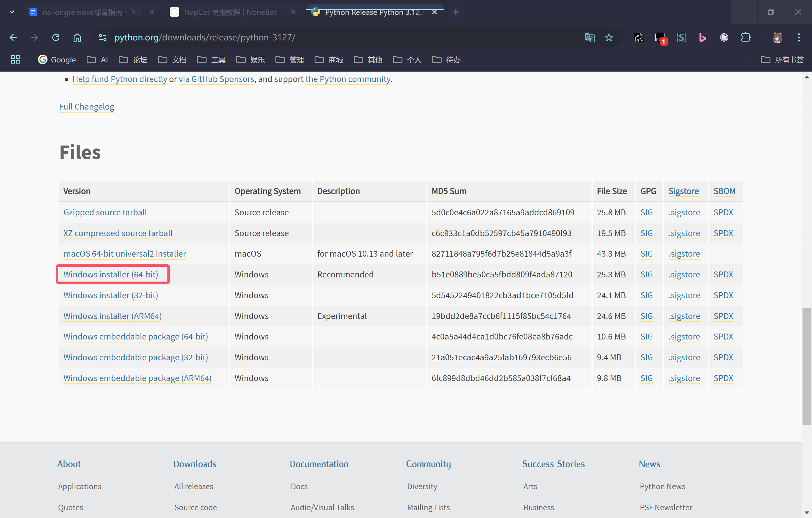Viewport: 812px width, 518px height.
Task: Expand the AI bookmarks folder
Action: [97, 60]
